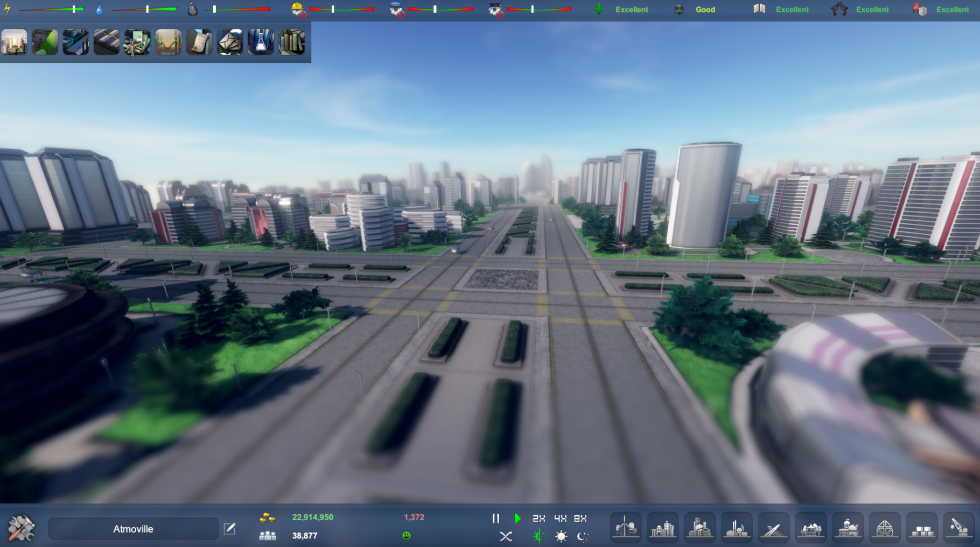Open the blue building overlay icon
This screenshot has width=980, height=547.
coord(76,42)
